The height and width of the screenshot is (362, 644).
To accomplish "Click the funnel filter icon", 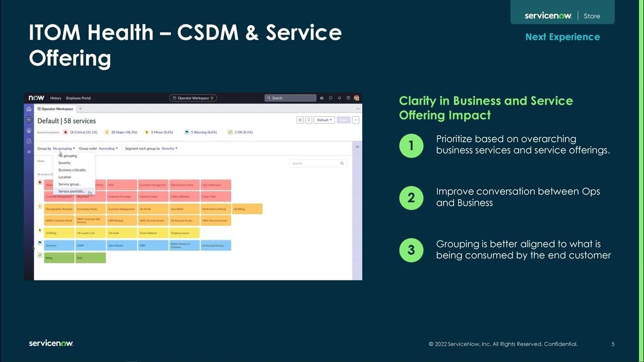I will (x=308, y=120).
